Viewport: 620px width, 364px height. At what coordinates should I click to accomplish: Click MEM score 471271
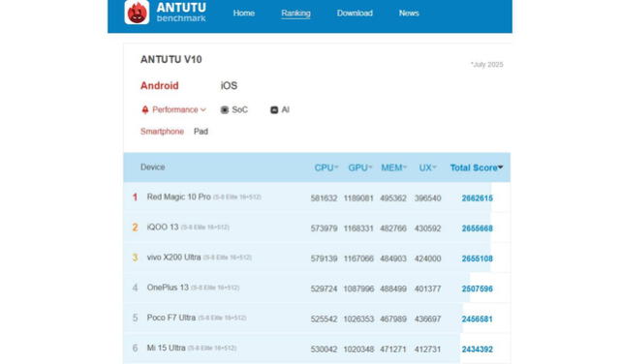[393, 349]
